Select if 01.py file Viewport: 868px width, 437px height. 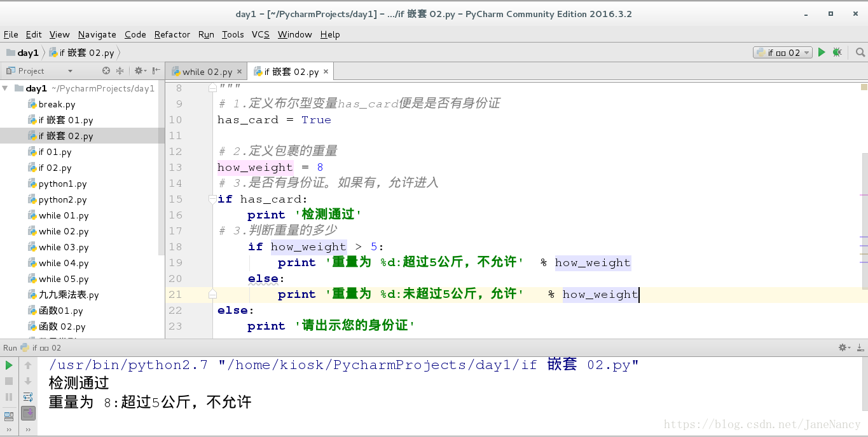55,152
